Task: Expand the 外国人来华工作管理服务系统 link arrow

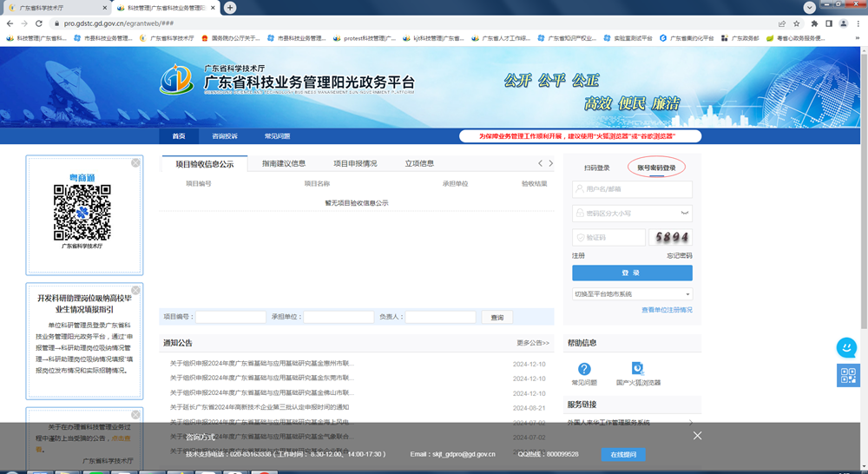Action: [x=691, y=423]
